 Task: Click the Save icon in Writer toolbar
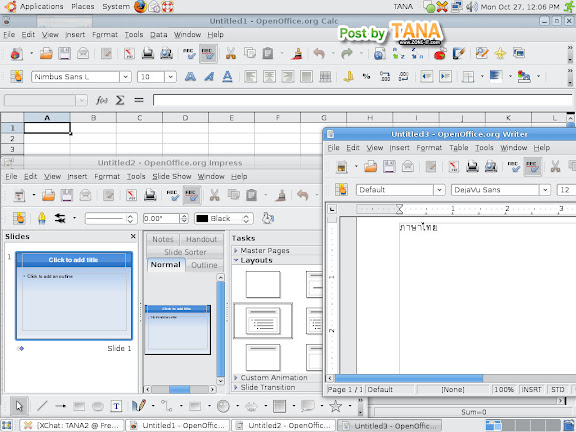pos(389,167)
